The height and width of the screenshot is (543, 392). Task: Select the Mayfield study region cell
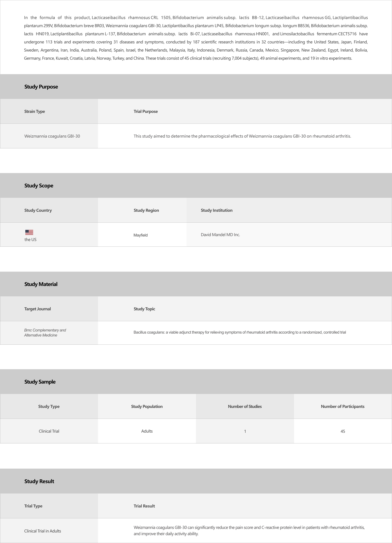coord(141,235)
